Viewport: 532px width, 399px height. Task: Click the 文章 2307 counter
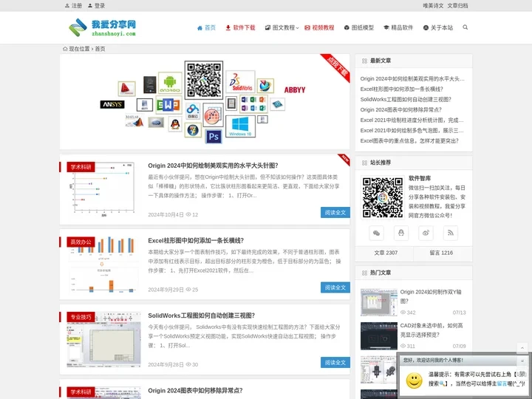(386, 253)
